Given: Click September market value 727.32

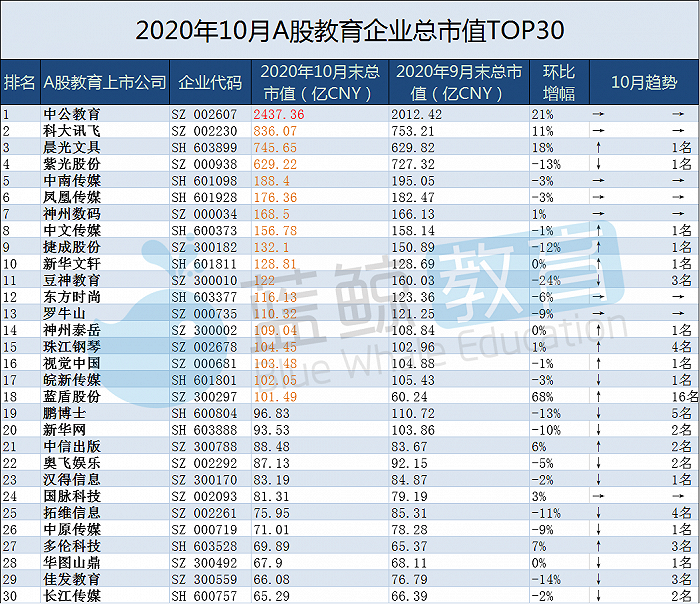Looking at the screenshot, I should click(413, 165).
